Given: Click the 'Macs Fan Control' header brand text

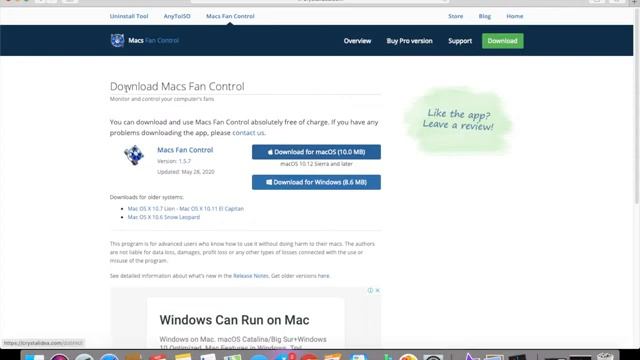Looking at the screenshot, I should 153,40.
